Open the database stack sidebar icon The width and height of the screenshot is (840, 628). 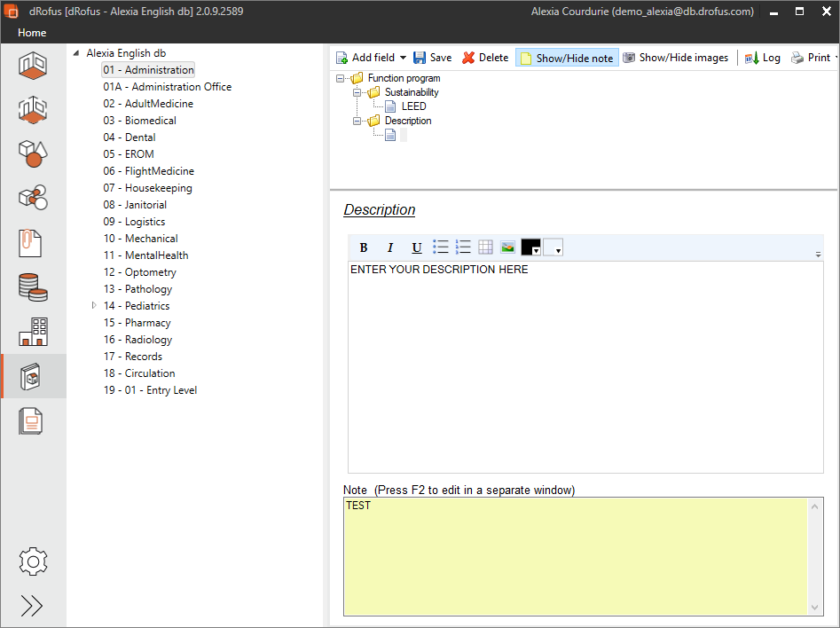pyautogui.click(x=33, y=287)
